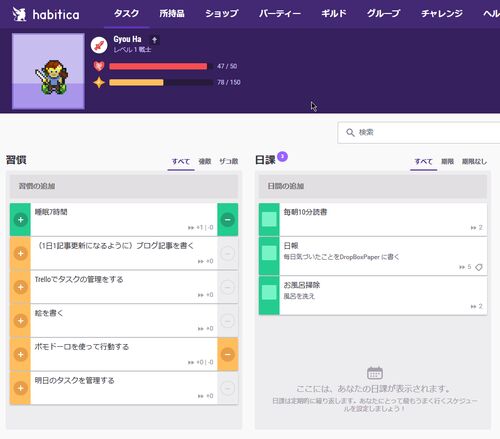Viewport: 500px width, 439px height.
Task: Score plus on 明日のタスクを管理する
Action: [x=20, y=388]
